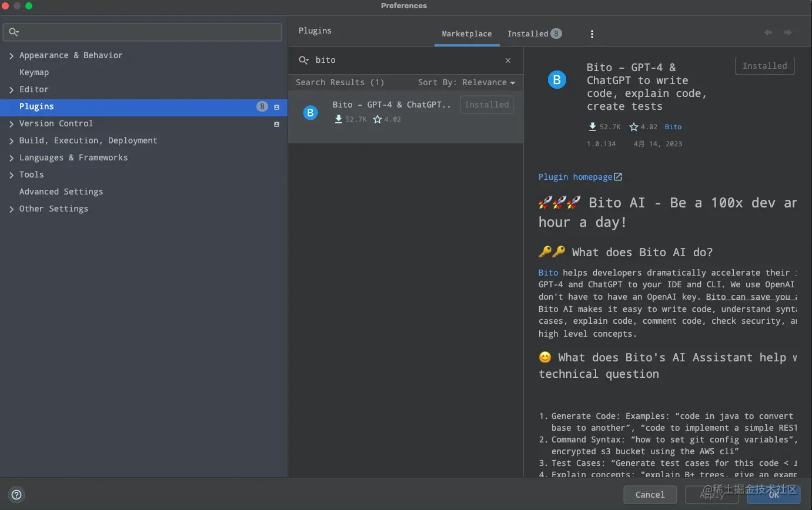Click the '8' badge next to Plugins
The width and height of the screenshot is (812, 510).
[262, 107]
